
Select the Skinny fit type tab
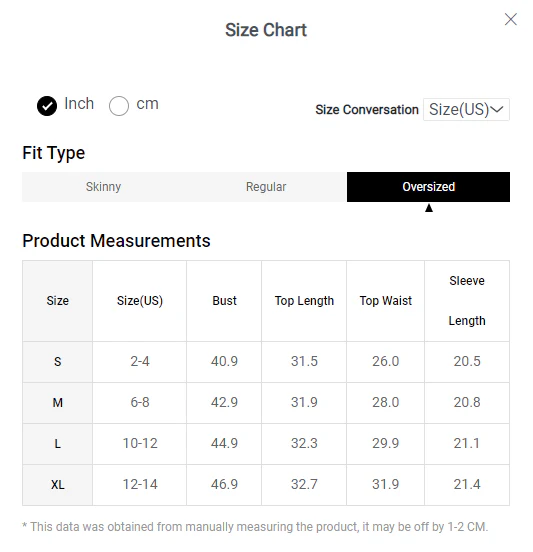(x=103, y=187)
